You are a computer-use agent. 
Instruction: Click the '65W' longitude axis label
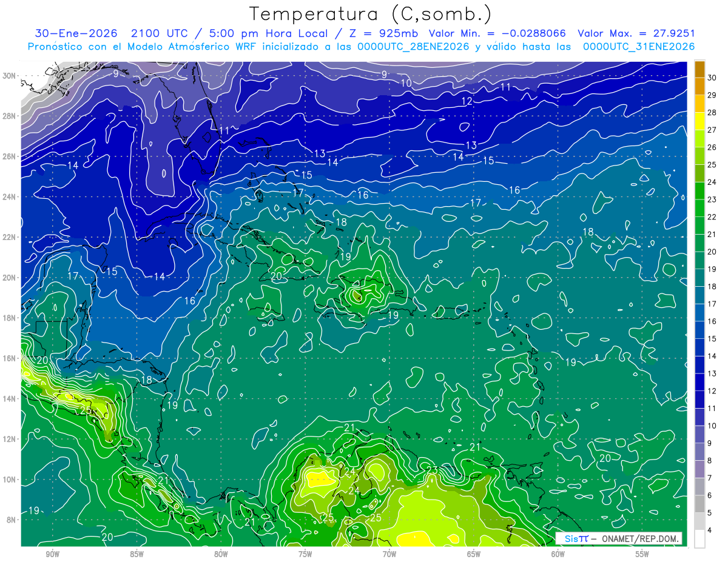[x=474, y=554]
